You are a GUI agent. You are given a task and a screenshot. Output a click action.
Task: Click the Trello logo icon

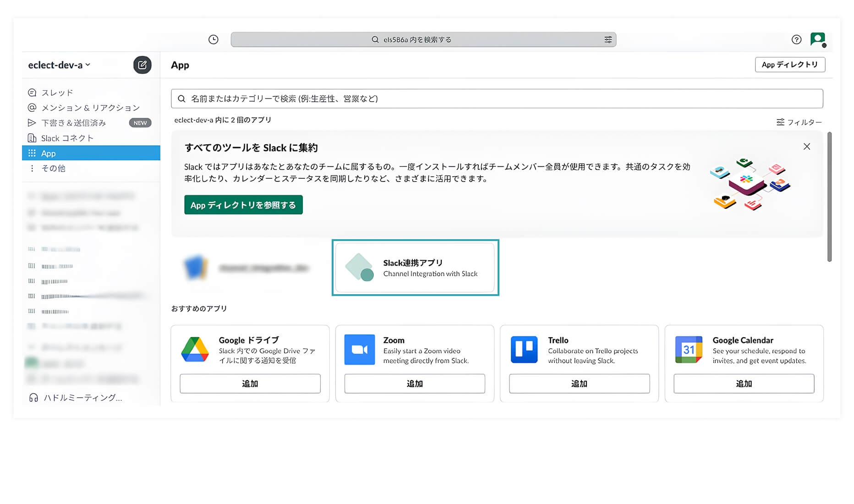(524, 350)
